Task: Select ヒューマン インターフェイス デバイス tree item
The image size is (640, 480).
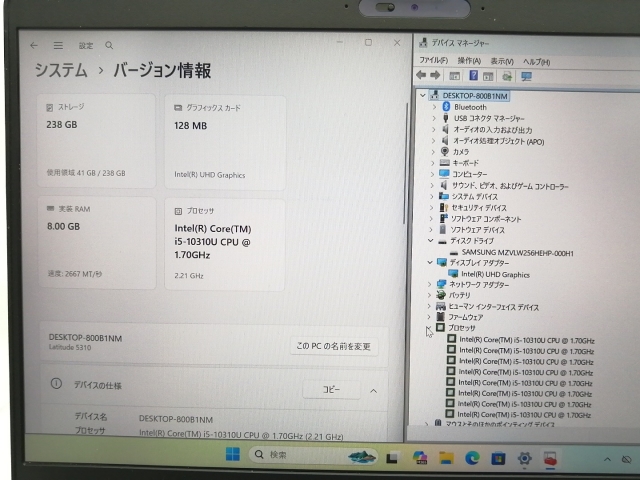Action: tap(493, 307)
